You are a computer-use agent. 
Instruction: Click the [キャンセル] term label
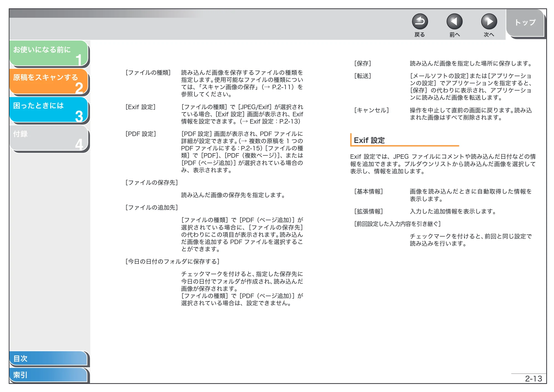pos(371,110)
